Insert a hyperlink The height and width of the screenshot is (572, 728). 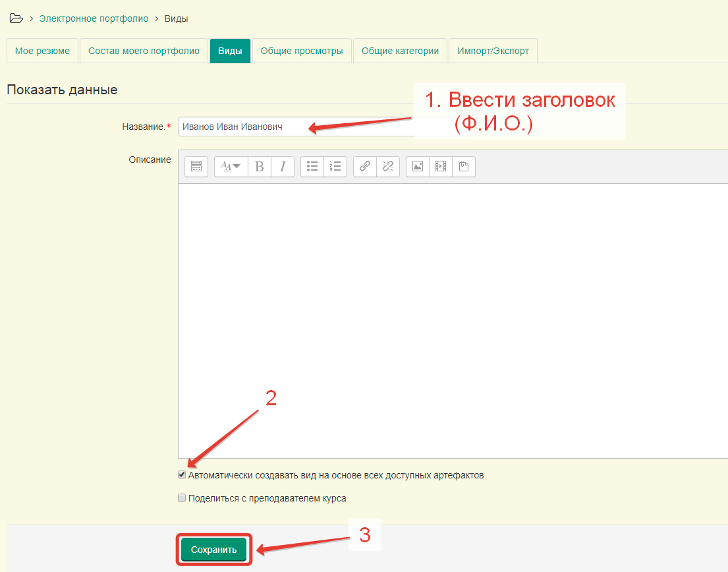coord(364,167)
